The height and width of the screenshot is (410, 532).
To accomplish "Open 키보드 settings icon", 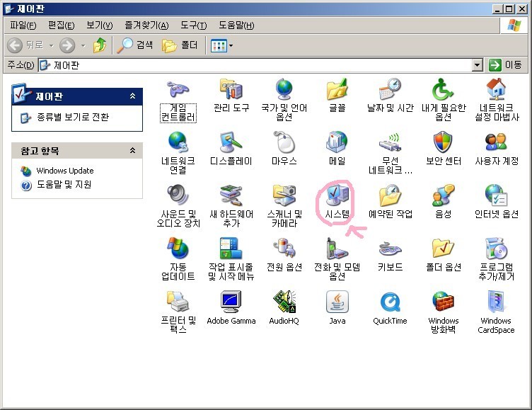I will [x=391, y=255].
